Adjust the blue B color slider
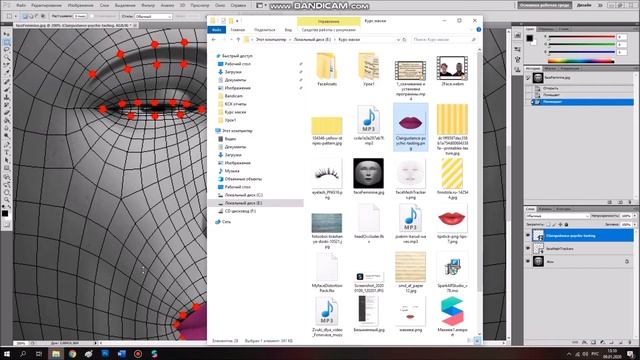Viewport: 640px width, 360px height. [x=581, y=52]
